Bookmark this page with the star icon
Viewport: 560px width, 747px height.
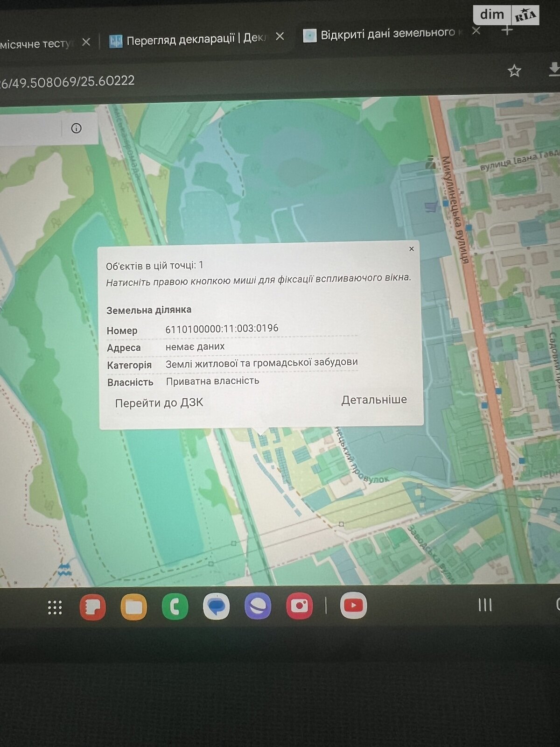point(514,71)
